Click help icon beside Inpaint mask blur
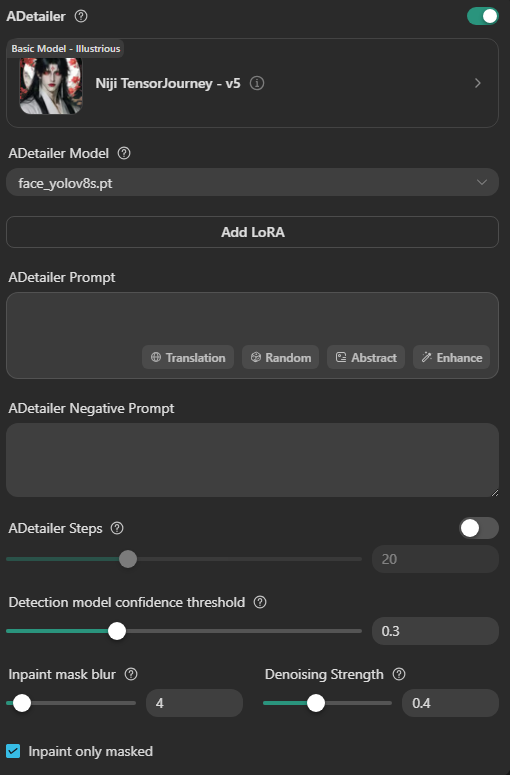Image resolution: width=510 pixels, height=775 pixels. click(x=131, y=674)
